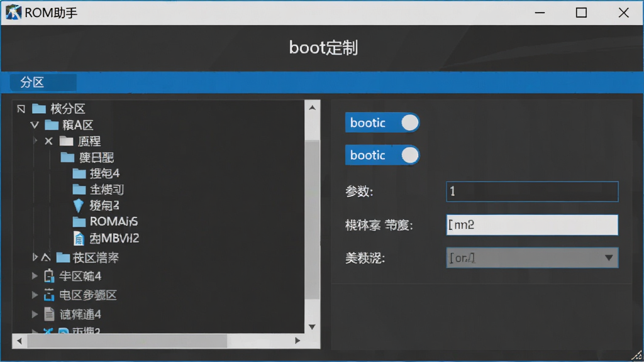Click the horizontal scrollbar right arrow
Image resolution: width=644 pixels, height=362 pixels.
297,341
